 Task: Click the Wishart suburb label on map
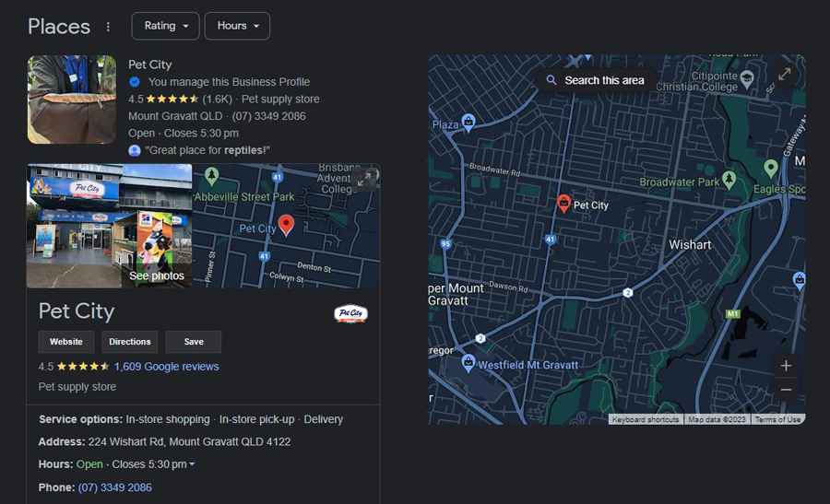(690, 245)
